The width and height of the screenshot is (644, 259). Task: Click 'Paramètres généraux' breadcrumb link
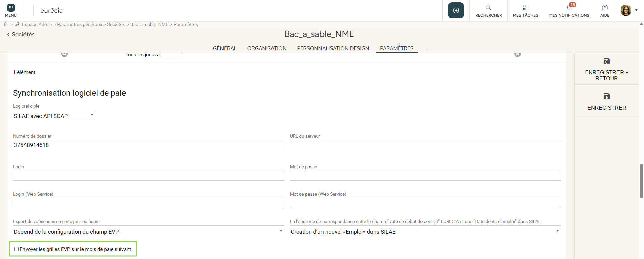80,24
